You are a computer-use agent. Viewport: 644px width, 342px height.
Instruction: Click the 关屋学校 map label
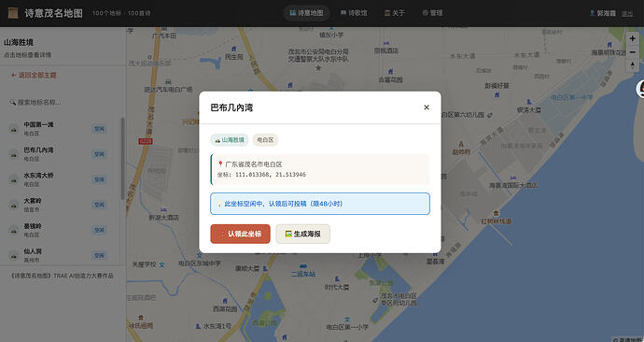point(144,264)
